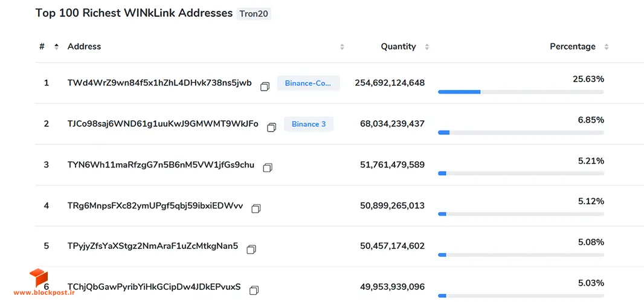Copy the TPyjyZfsYaXStgz2NmAraF1uZcMtkgNan5 address

pos(251,249)
